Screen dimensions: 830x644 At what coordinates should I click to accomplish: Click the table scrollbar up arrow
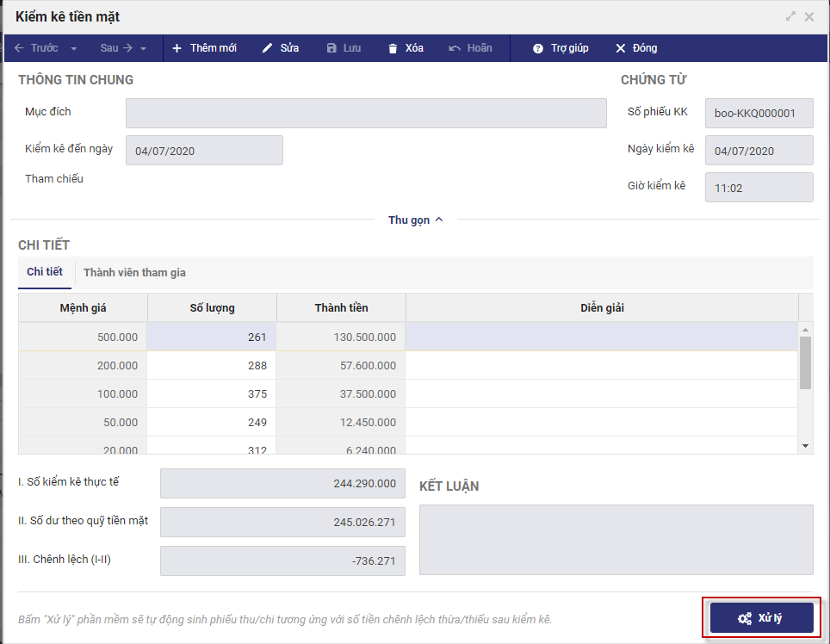[x=805, y=330]
